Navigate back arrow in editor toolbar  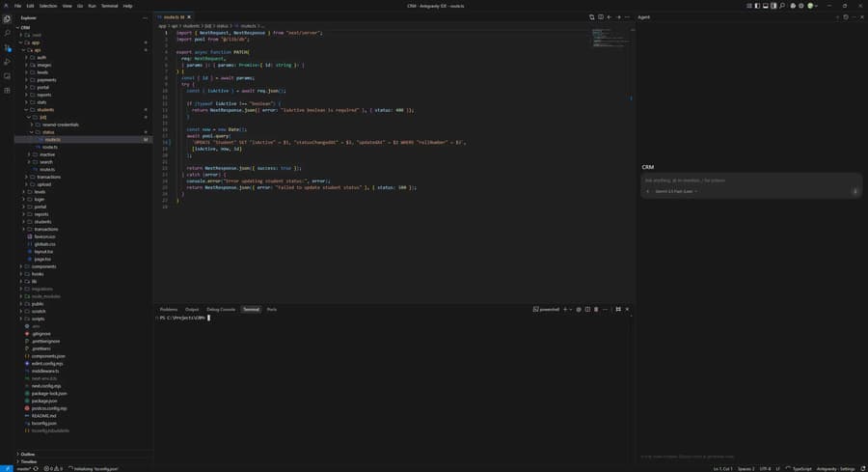610,17
